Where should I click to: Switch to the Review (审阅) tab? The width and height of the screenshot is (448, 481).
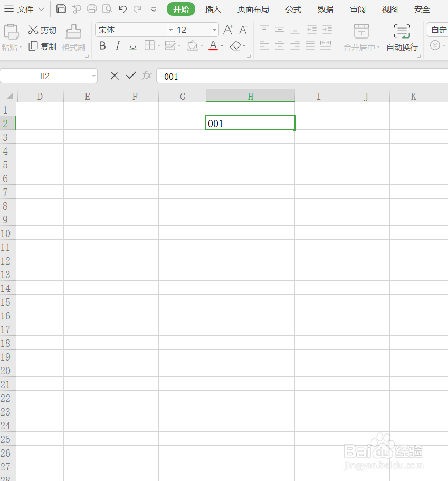[358, 9]
